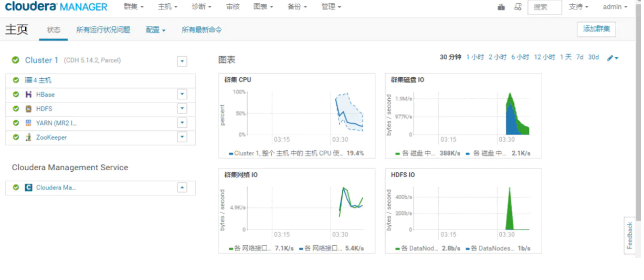Select the 6 小时 time range
Viewport: 644px width, 280px height.
(x=520, y=57)
